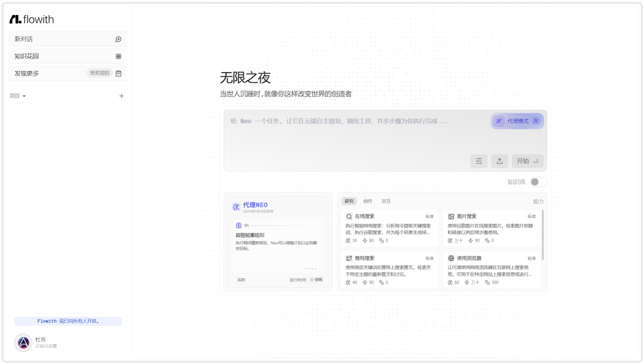Click the 开始 button
Screen dimensions: 644x364
pyautogui.click(x=527, y=161)
